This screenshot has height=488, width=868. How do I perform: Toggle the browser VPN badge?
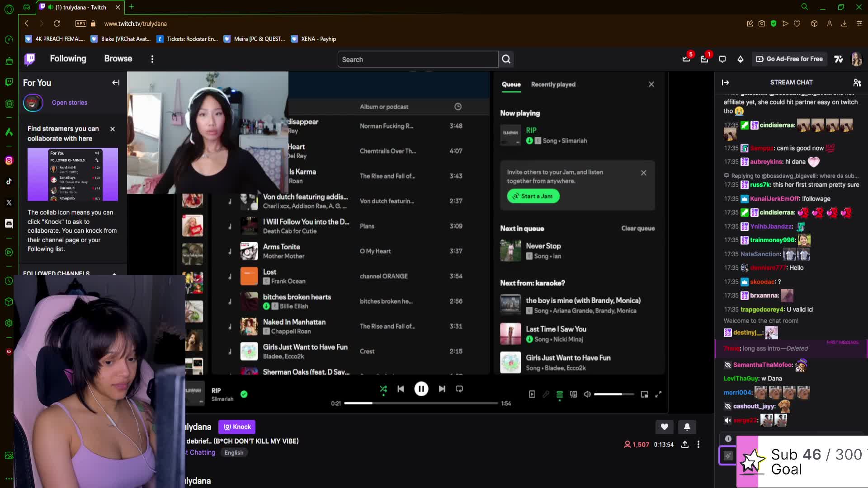tap(81, 23)
